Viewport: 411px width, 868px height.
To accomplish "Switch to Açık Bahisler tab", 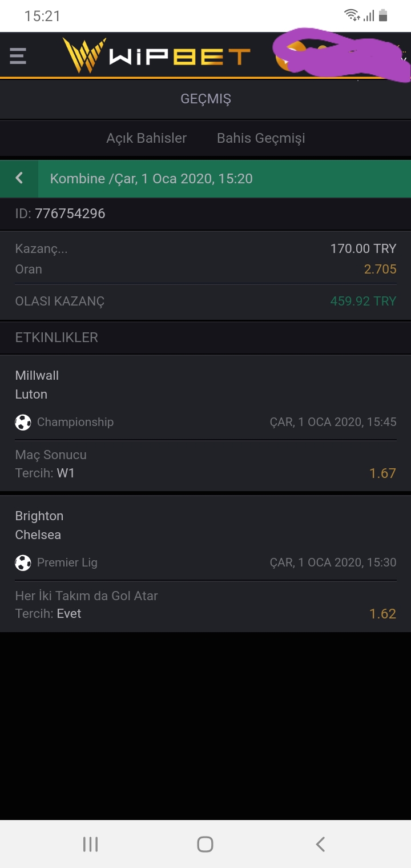I will (x=146, y=138).
